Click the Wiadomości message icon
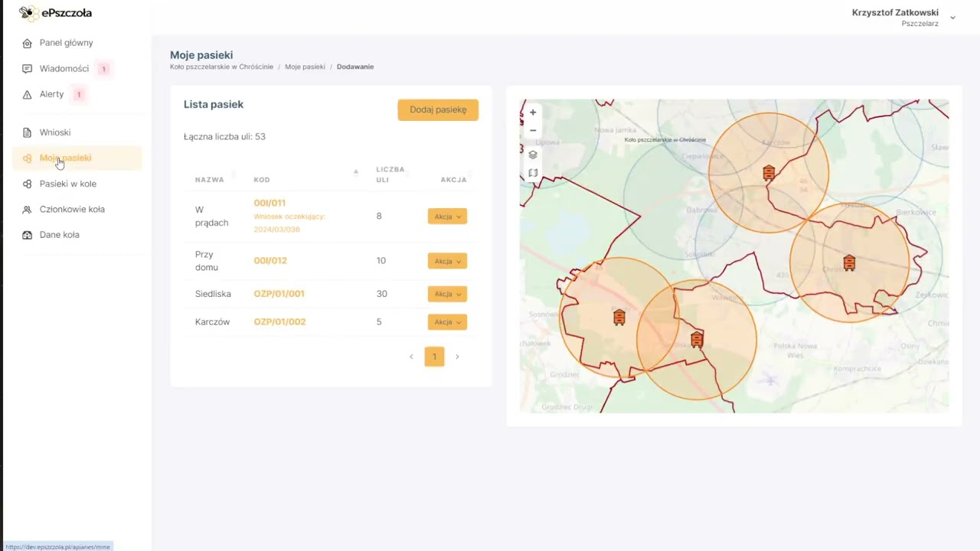Image resolution: width=980 pixels, height=551 pixels. (27, 69)
